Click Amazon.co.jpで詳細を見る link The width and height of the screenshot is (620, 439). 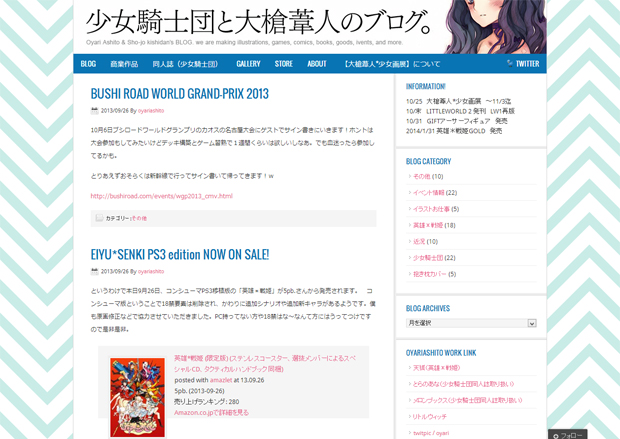point(212,413)
